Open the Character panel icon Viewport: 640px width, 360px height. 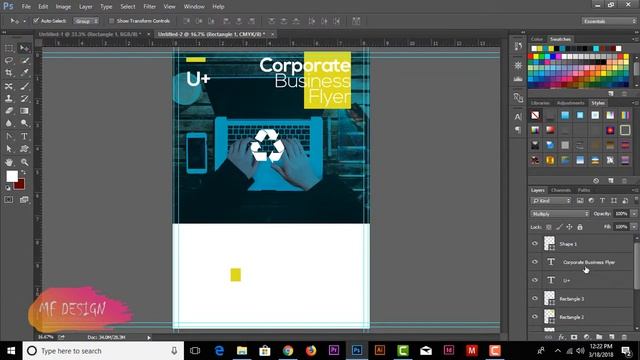tap(518, 117)
